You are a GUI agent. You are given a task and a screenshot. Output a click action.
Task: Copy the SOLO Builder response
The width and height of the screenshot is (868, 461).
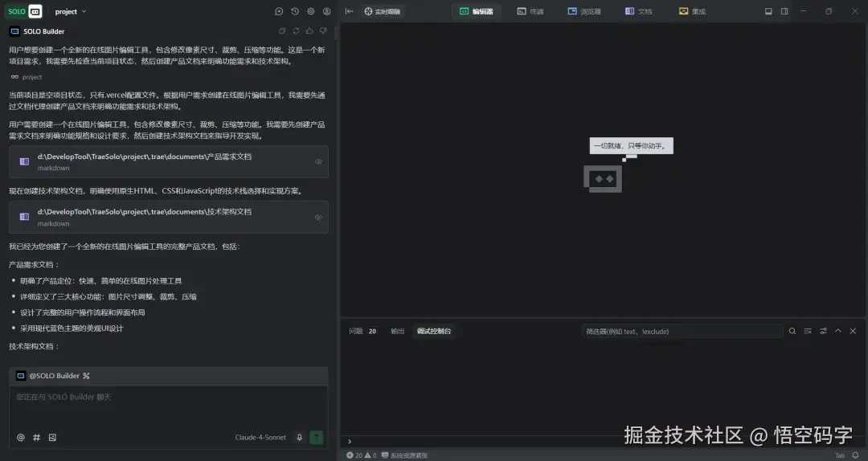[282, 31]
